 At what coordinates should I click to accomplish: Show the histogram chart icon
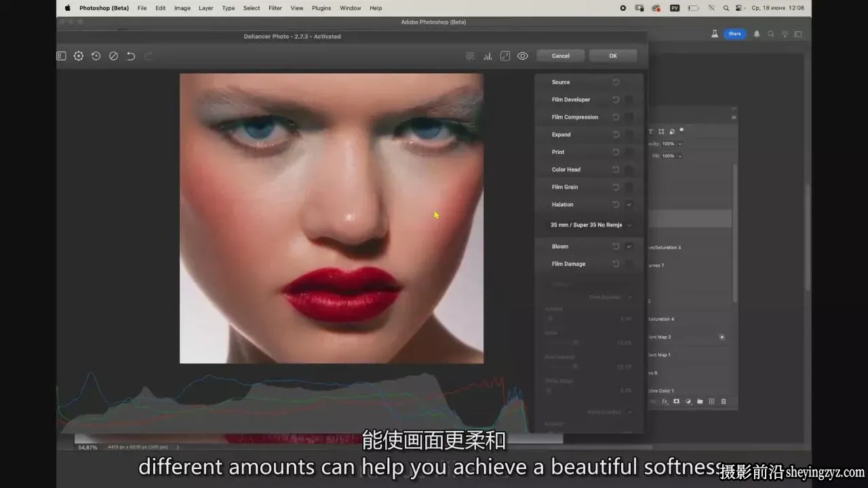point(488,56)
